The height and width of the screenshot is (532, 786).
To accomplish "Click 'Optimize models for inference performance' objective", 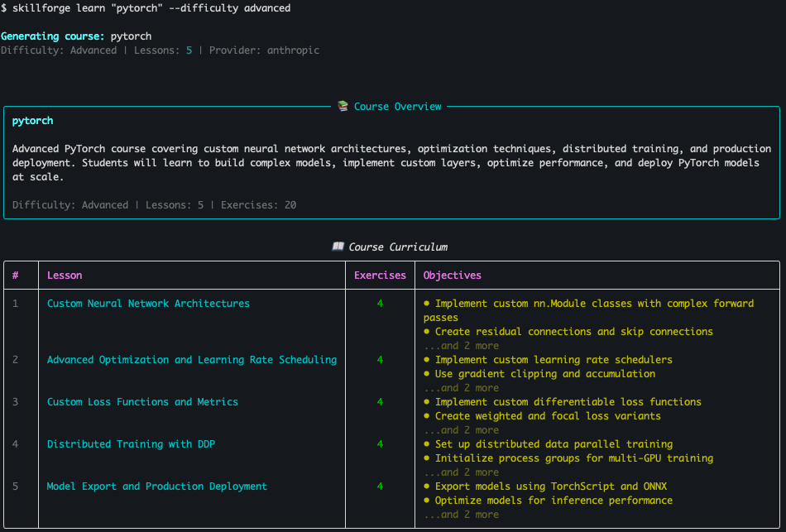I will (548, 500).
